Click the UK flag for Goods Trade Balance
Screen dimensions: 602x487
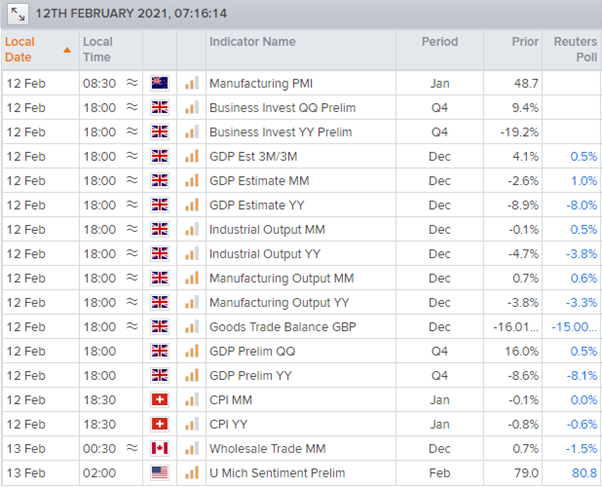(x=159, y=327)
